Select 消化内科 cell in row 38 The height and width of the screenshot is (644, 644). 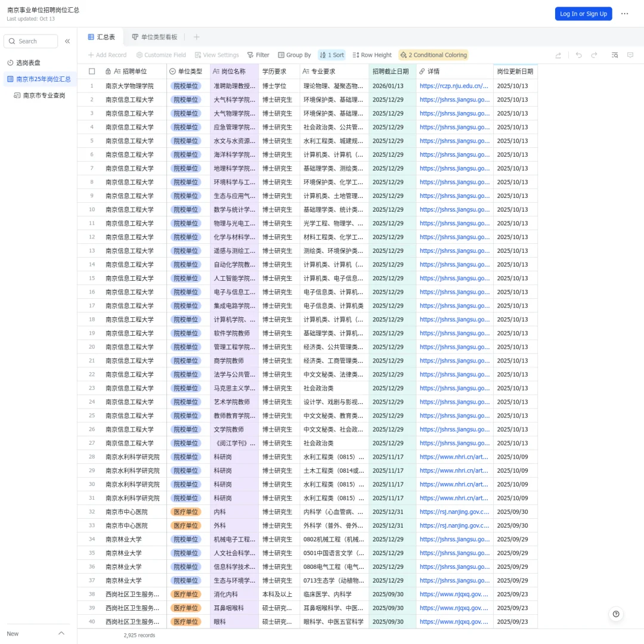coord(234,594)
